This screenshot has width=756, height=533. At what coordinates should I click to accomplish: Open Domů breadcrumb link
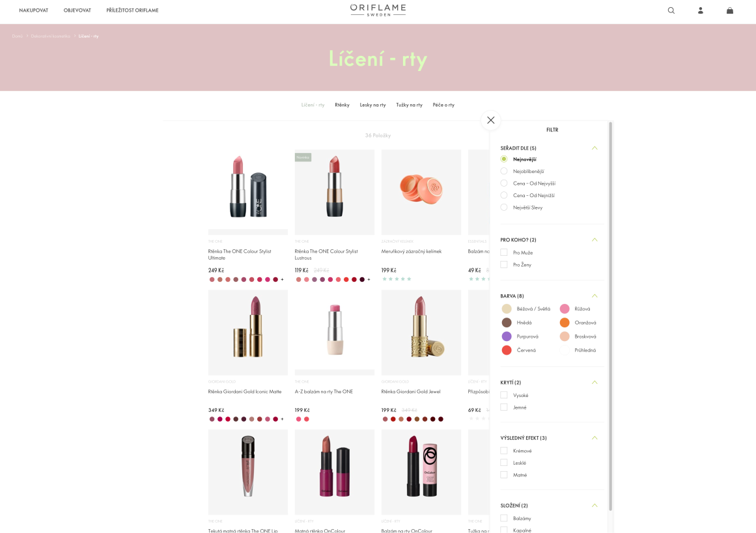pyautogui.click(x=18, y=36)
